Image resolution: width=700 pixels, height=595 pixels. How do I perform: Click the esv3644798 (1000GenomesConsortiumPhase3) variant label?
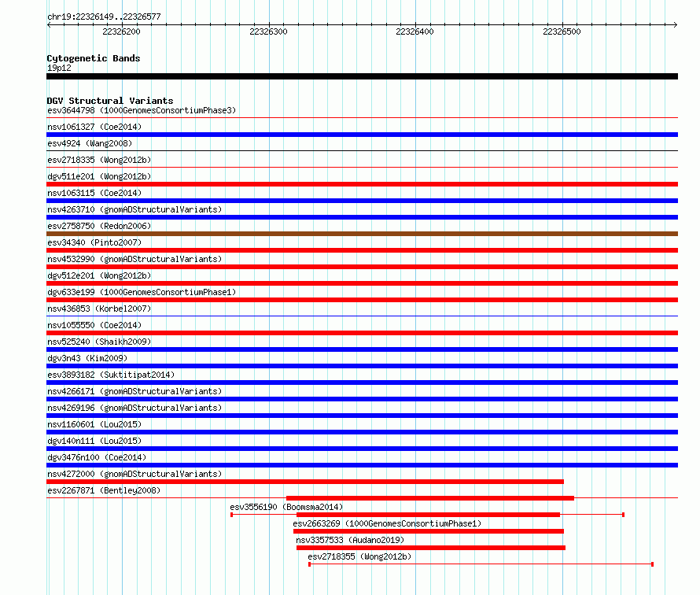pyautogui.click(x=142, y=110)
